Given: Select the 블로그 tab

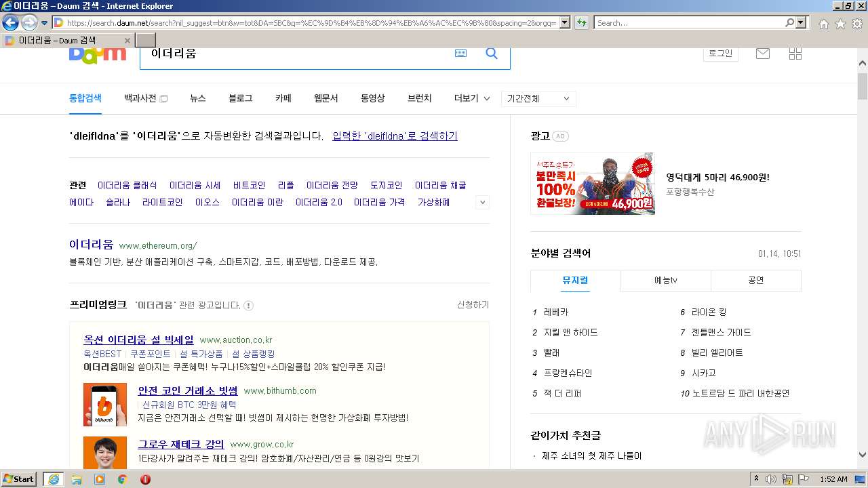Looking at the screenshot, I should tap(241, 98).
